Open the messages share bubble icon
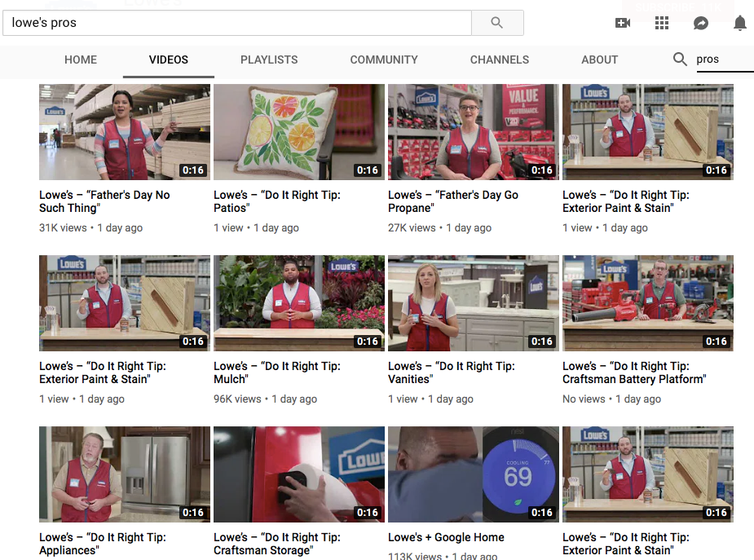Viewport: 754px width, 560px height. pos(701,23)
